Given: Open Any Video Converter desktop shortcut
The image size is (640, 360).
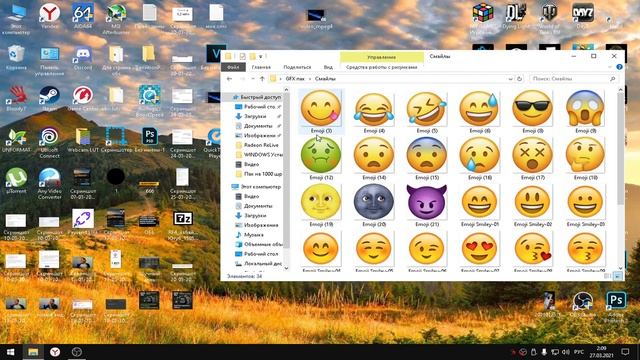Looking at the screenshot, I should (49, 184).
